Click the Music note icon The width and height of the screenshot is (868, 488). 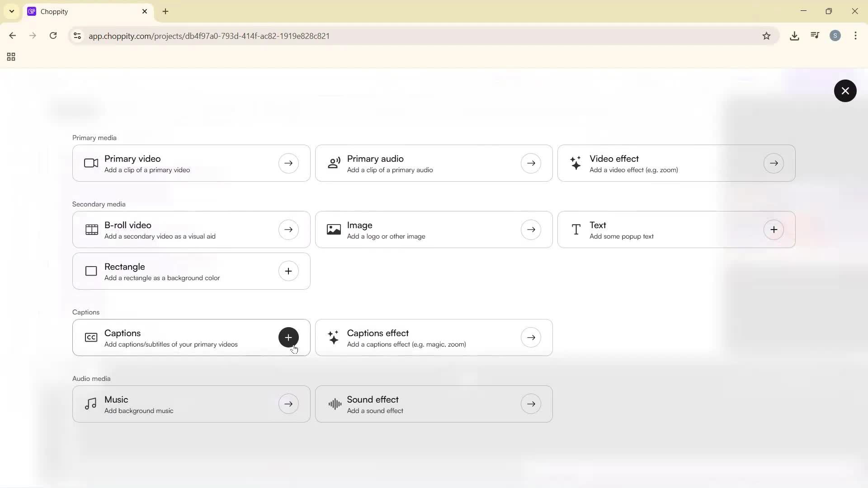[90, 404]
